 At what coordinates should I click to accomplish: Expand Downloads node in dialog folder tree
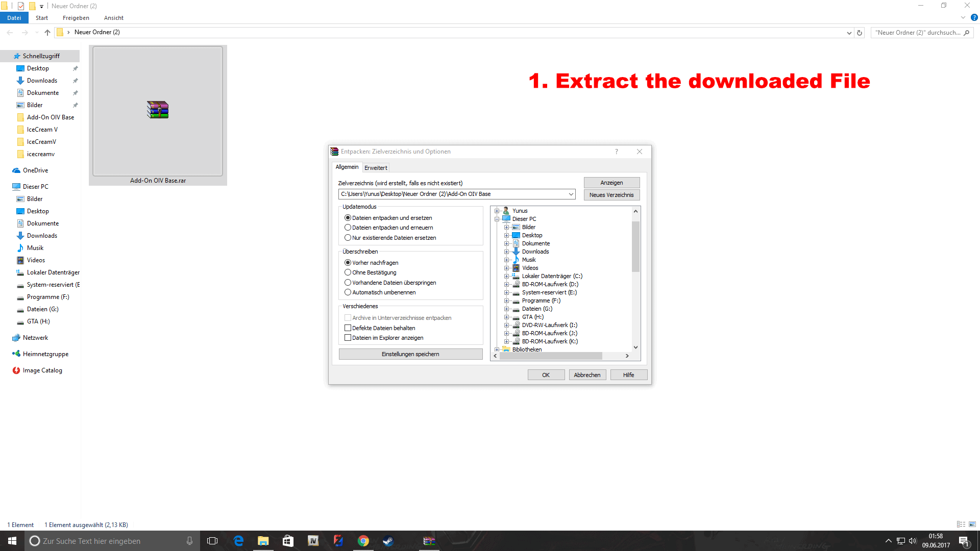(x=506, y=252)
